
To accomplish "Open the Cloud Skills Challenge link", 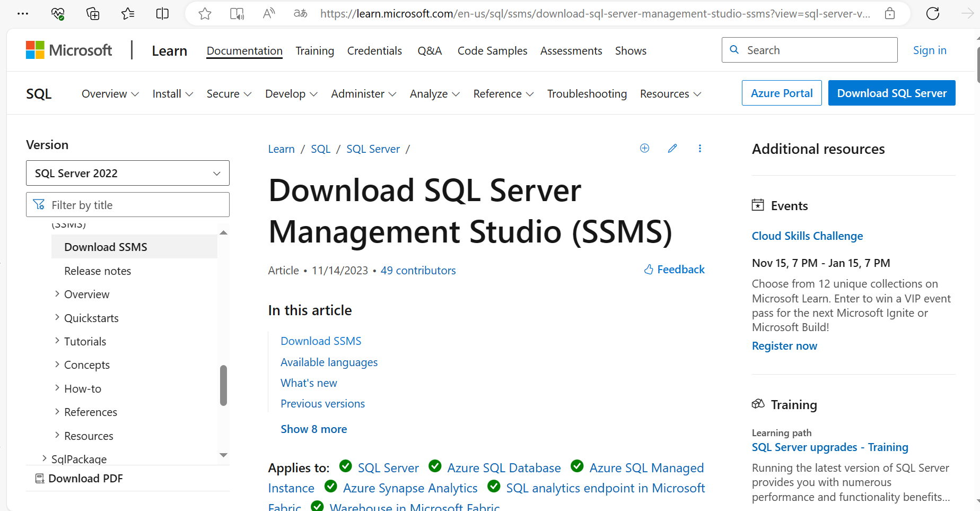I will point(807,236).
